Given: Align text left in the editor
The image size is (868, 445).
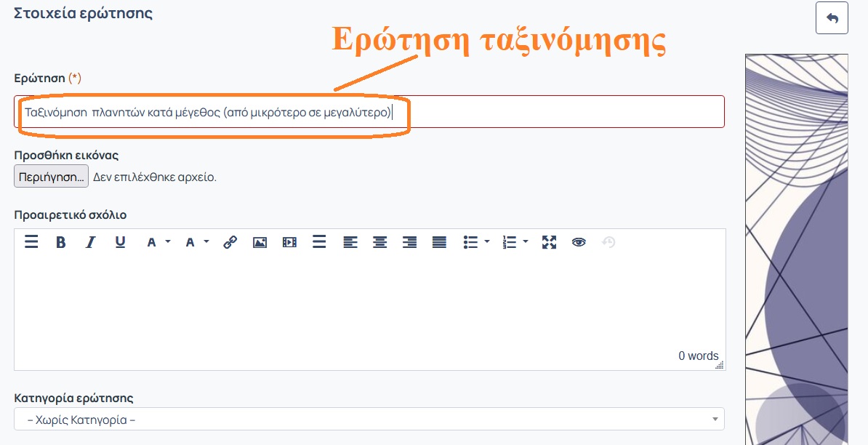Looking at the screenshot, I should tap(350, 242).
